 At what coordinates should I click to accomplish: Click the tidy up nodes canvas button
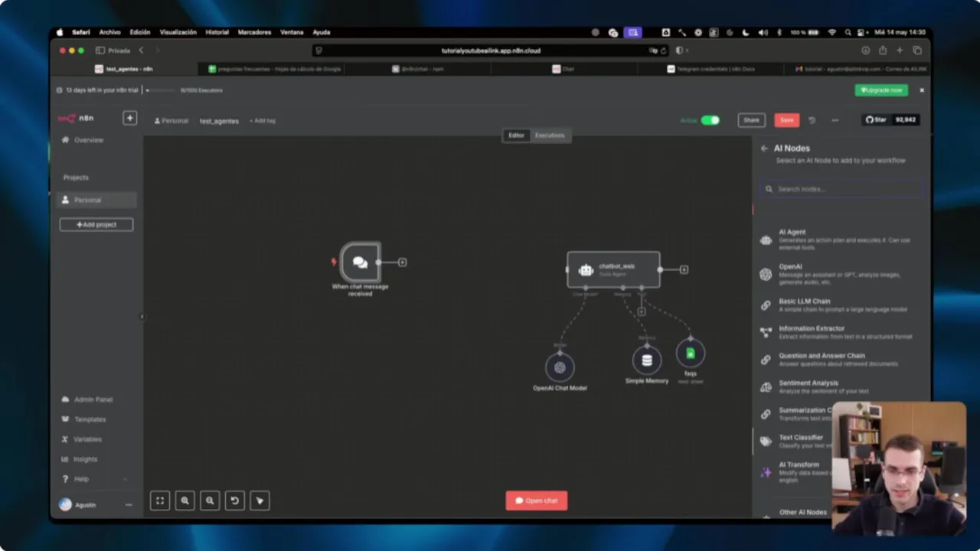pyautogui.click(x=260, y=500)
